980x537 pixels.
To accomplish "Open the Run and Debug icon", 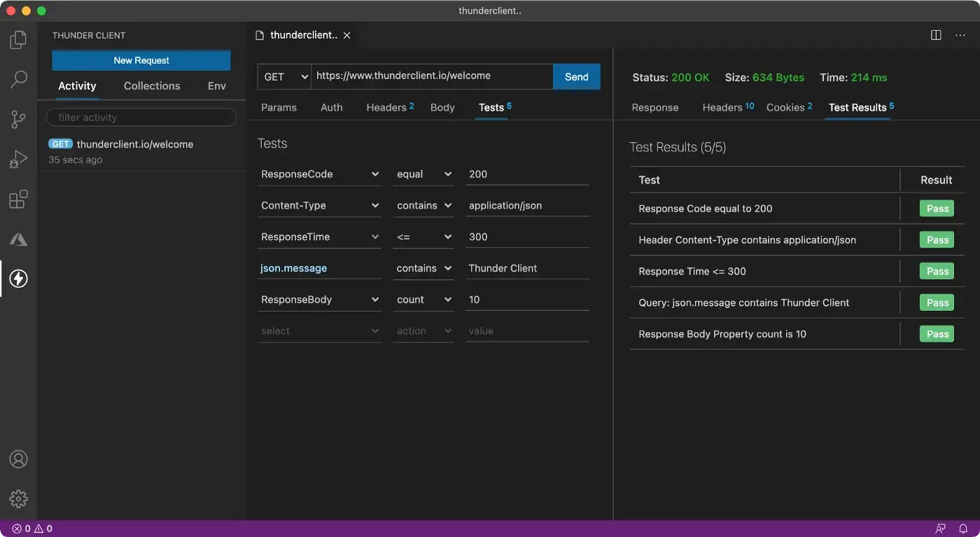I will click(18, 159).
